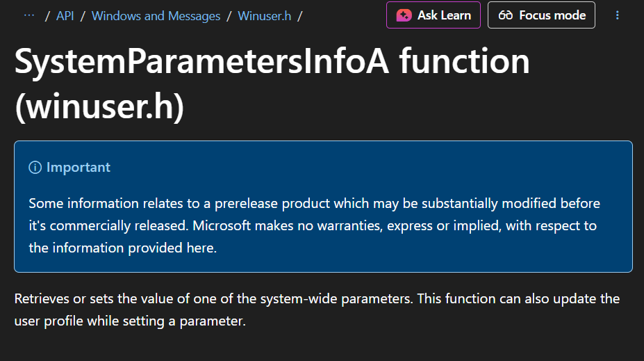The width and height of the screenshot is (644, 361).
Task: Click the Ask Learn sparkle icon
Action: coord(404,15)
